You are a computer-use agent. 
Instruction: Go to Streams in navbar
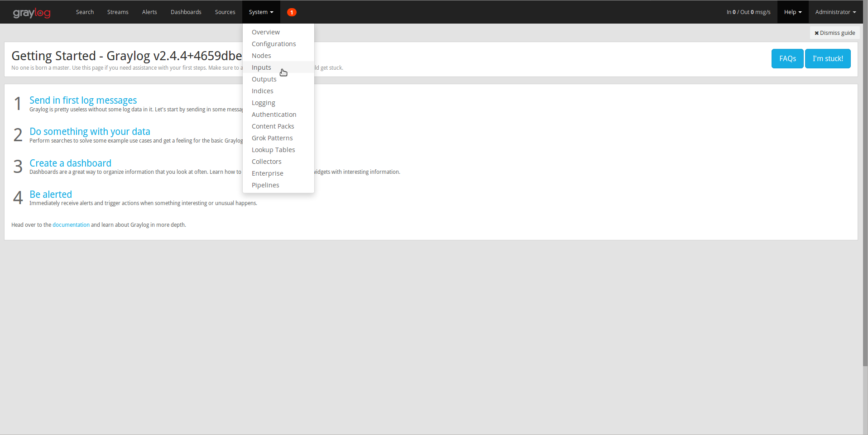click(x=118, y=12)
